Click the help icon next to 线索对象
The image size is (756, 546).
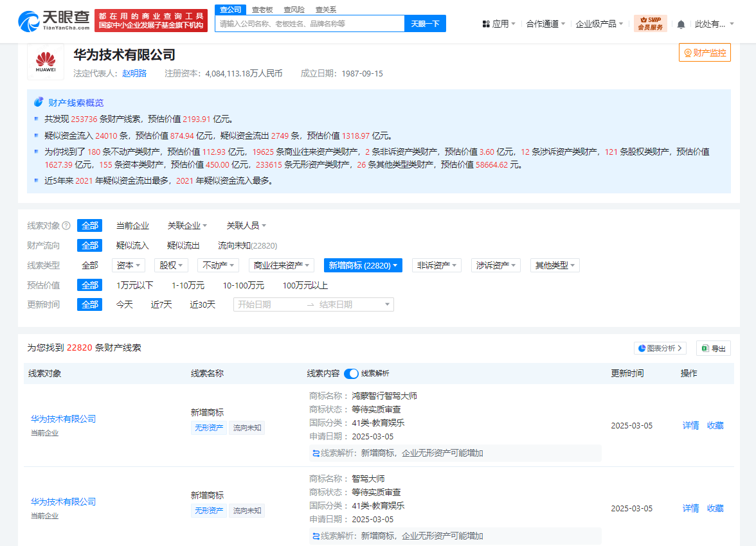coord(67,225)
